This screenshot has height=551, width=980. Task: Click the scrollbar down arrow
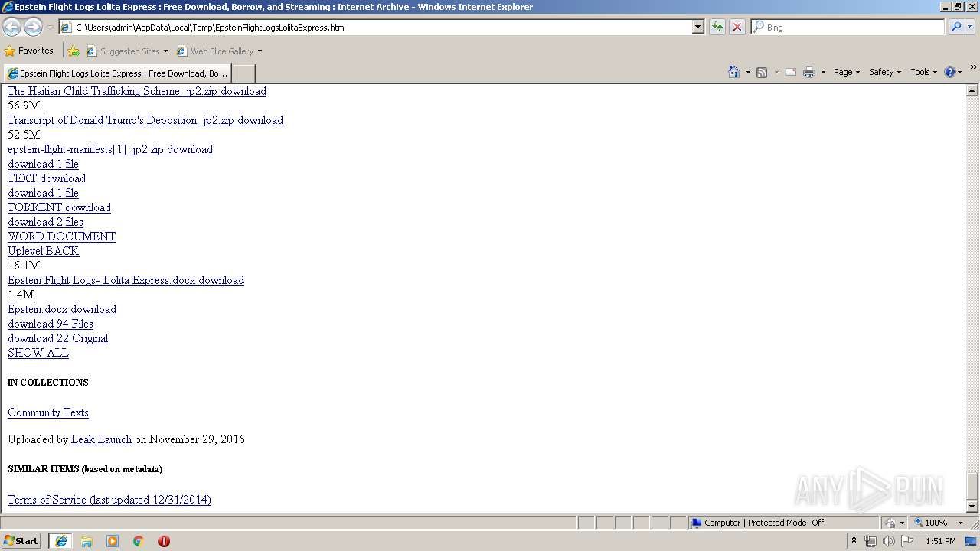pyautogui.click(x=972, y=506)
